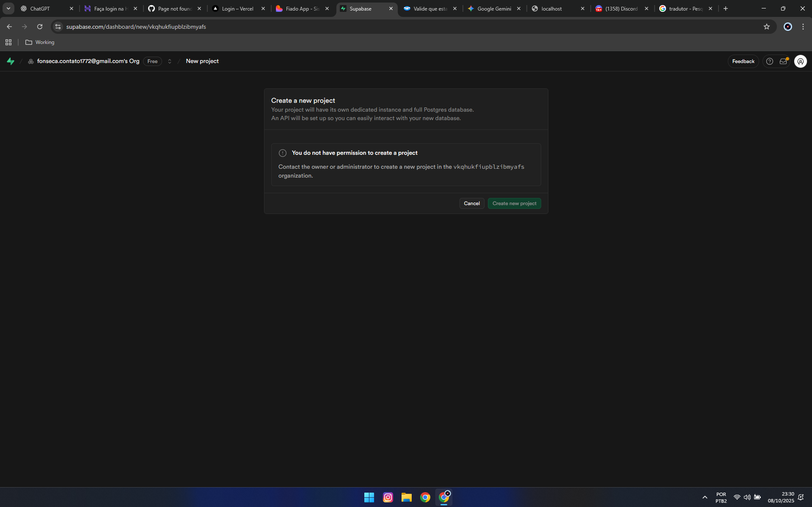Open the battery status icon
The image size is (812, 507).
coord(757,497)
